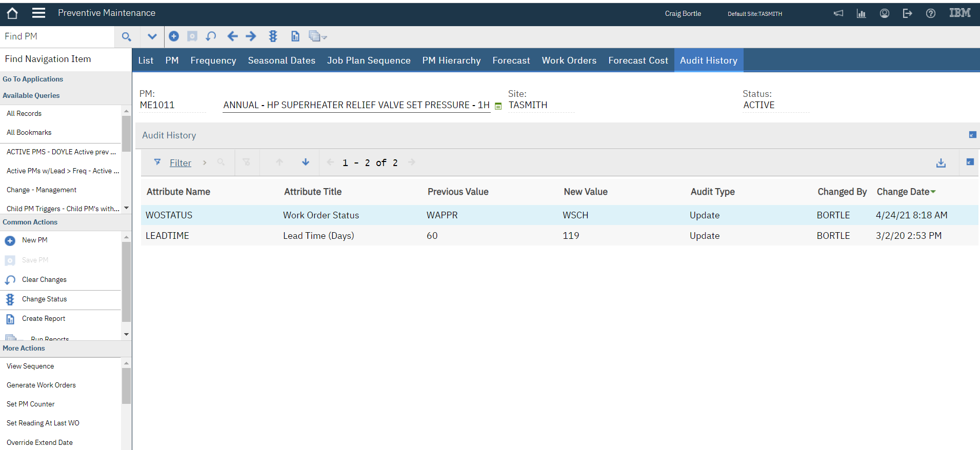The height and width of the screenshot is (450, 980).
Task: Expand the Find PM search options chevron
Action: pyautogui.click(x=152, y=36)
